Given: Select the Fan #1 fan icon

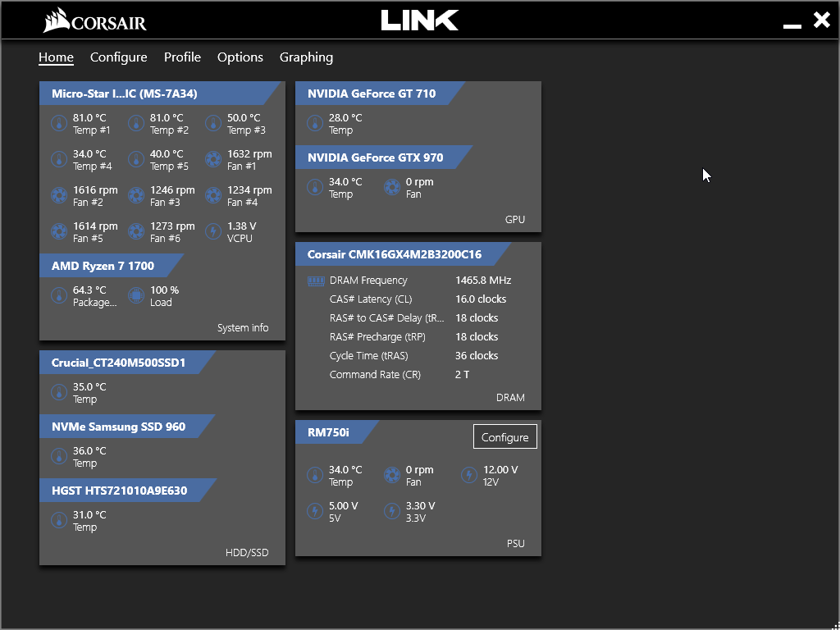Looking at the screenshot, I should click(x=213, y=160).
